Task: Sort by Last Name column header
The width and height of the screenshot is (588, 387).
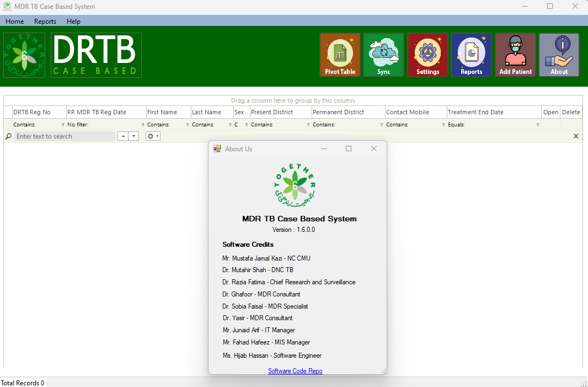Action: tap(212, 112)
